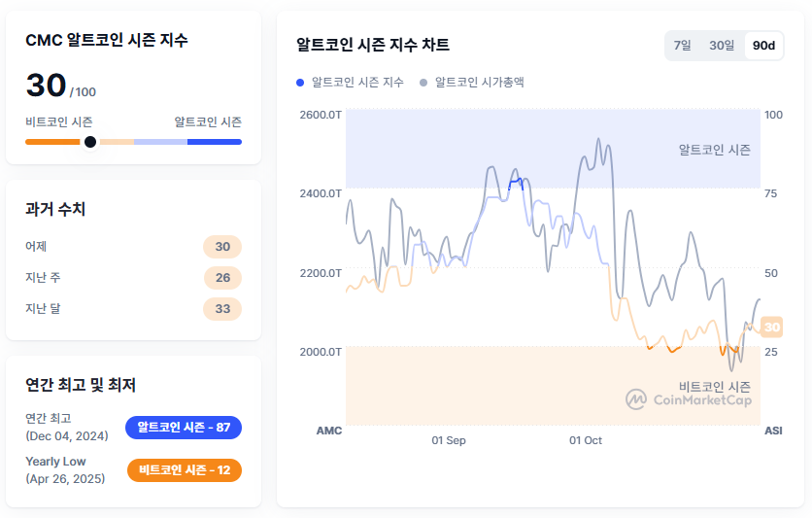Click the 01 Oct date on the chart axis
Screen dimensions: 812x518
(x=586, y=440)
